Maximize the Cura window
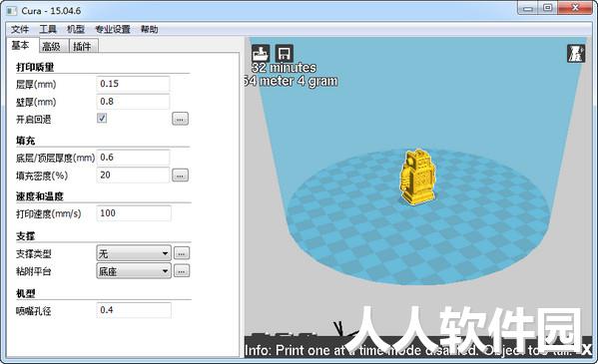This screenshot has width=598, height=364. (548, 8)
